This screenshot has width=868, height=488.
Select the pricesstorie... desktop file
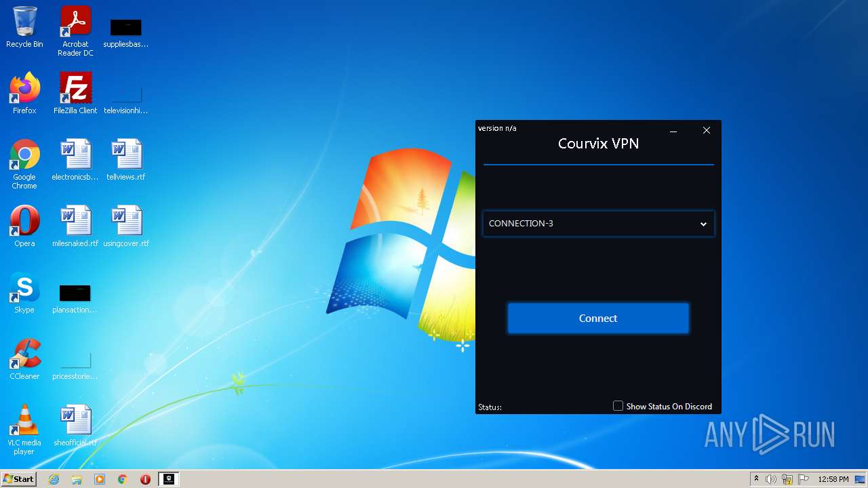[x=75, y=366]
